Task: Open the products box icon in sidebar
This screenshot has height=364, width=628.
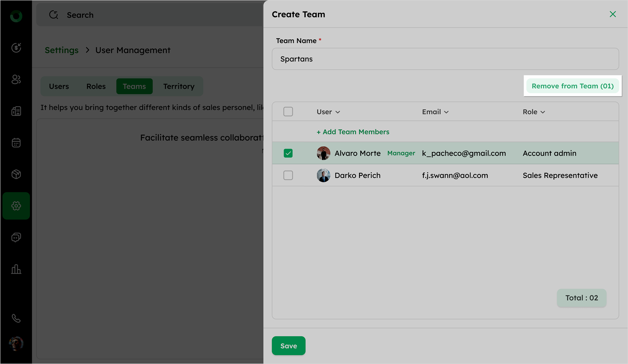Action: coord(16,174)
